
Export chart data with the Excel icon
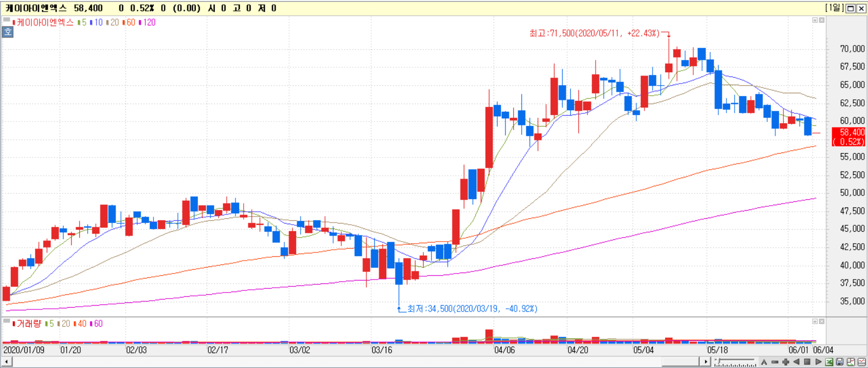(829, 362)
